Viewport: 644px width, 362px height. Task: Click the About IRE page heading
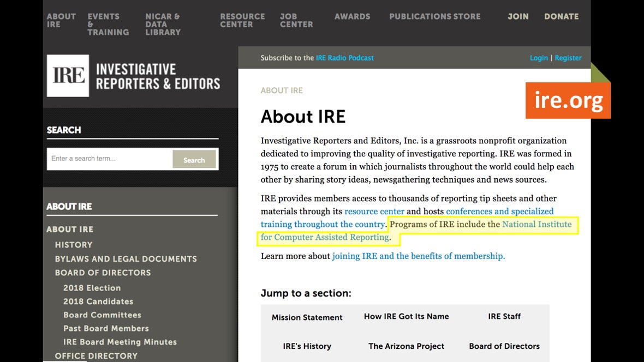(x=303, y=117)
